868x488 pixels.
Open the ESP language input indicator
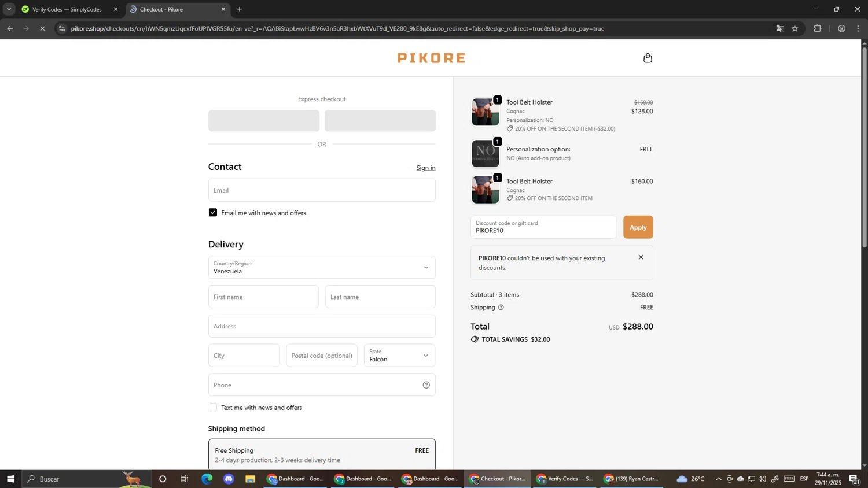(x=804, y=479)
